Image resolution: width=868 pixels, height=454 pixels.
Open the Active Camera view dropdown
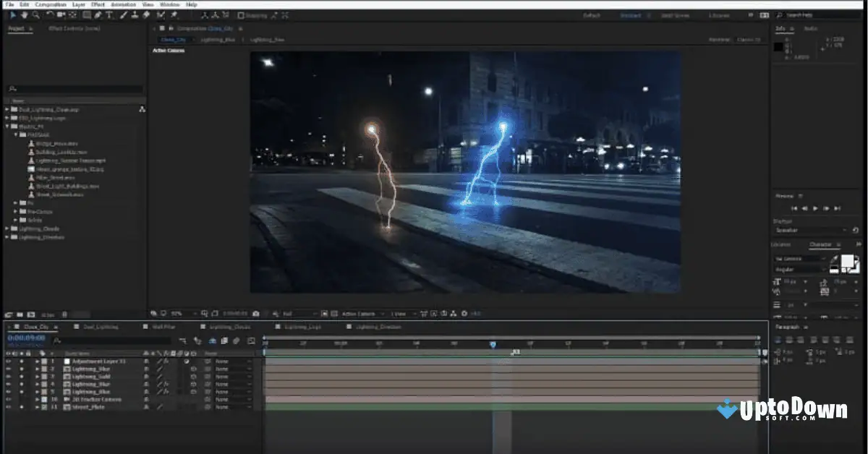[359, 313]
